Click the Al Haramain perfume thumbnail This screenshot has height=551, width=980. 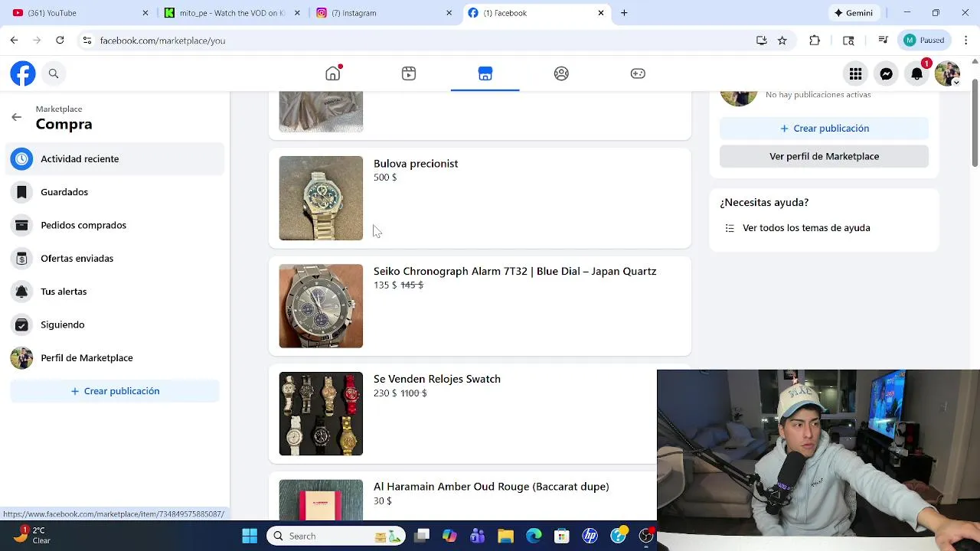321,500
